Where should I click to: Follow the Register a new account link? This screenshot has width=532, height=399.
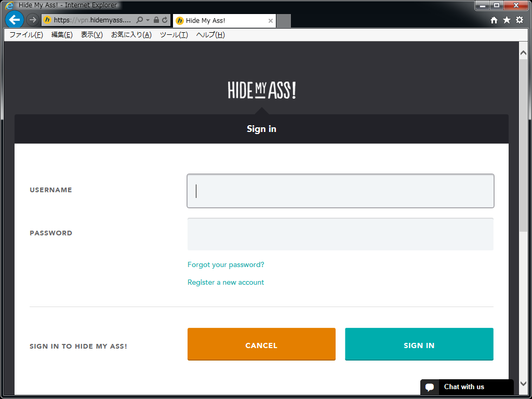coord(225,282)
